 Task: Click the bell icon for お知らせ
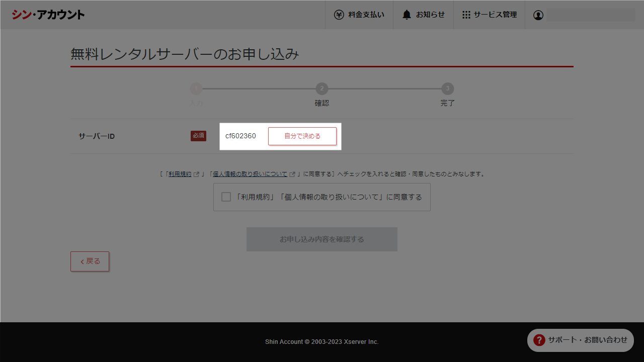pos(407,15)
